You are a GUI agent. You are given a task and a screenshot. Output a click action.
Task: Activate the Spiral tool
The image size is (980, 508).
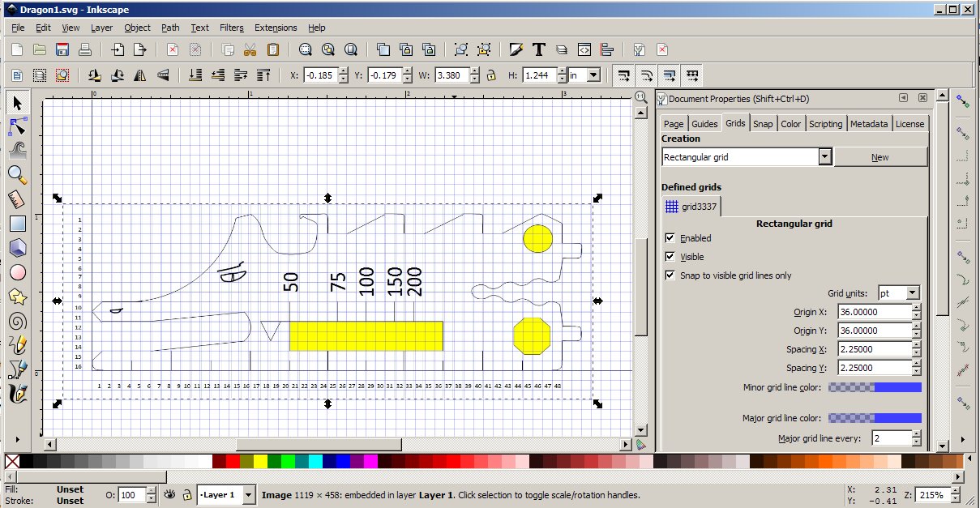pos(17,321)
